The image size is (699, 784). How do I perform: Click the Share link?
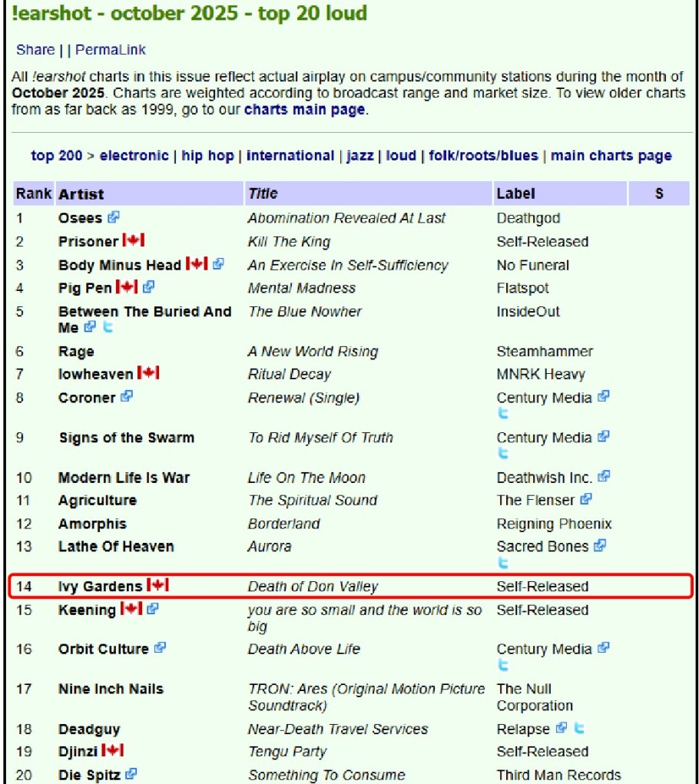pos(35,50)
